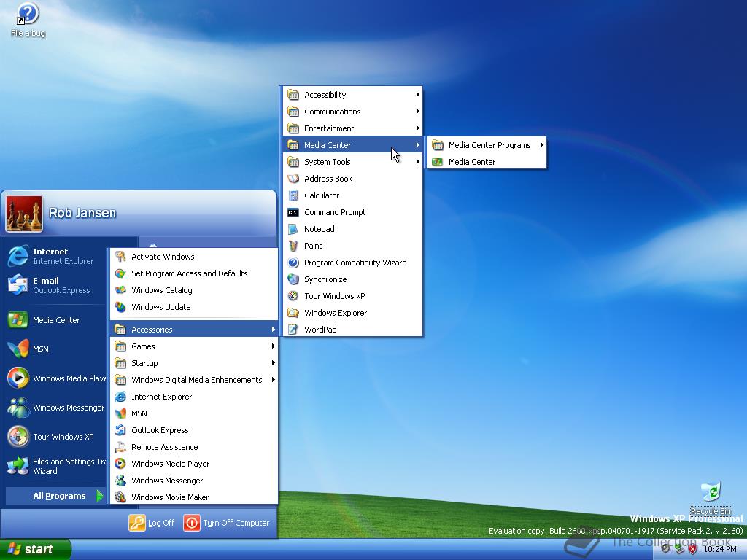Select Activate Windows in programs list

tap(194, 257)
